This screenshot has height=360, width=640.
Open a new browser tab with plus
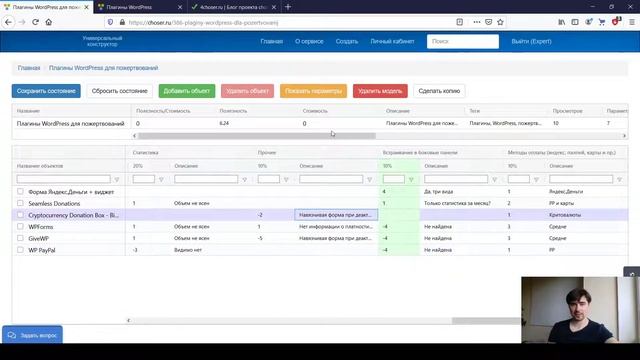point(288,7)
